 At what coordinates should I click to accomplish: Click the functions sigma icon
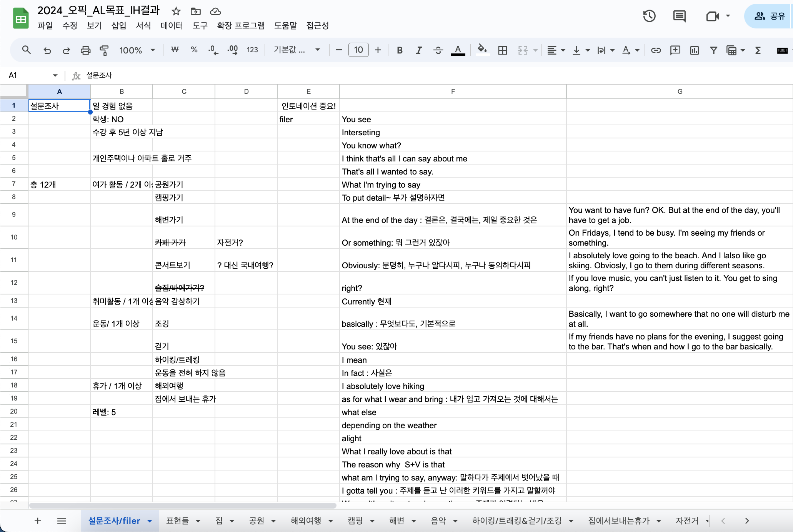758,50
